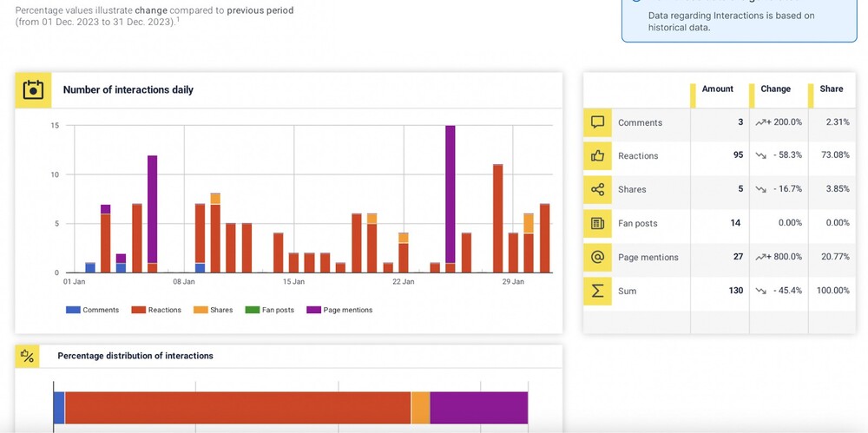868x433 pixels.
Task: Click the Page mentions share 20.77%
Action: 835,257
